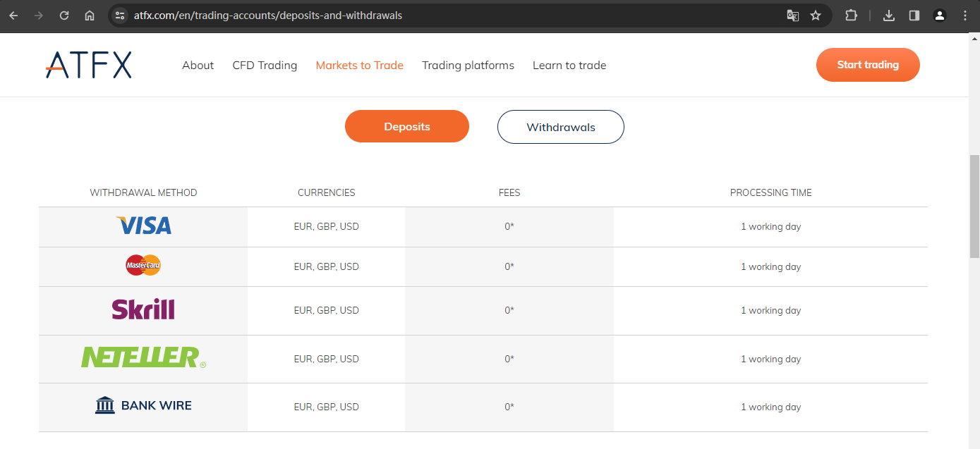Image resolution: width=980 pixels, height=449 pixels.
Task: Click the Skrill row currencies cell
Action: pyautogui.click(x=326, y=310)
